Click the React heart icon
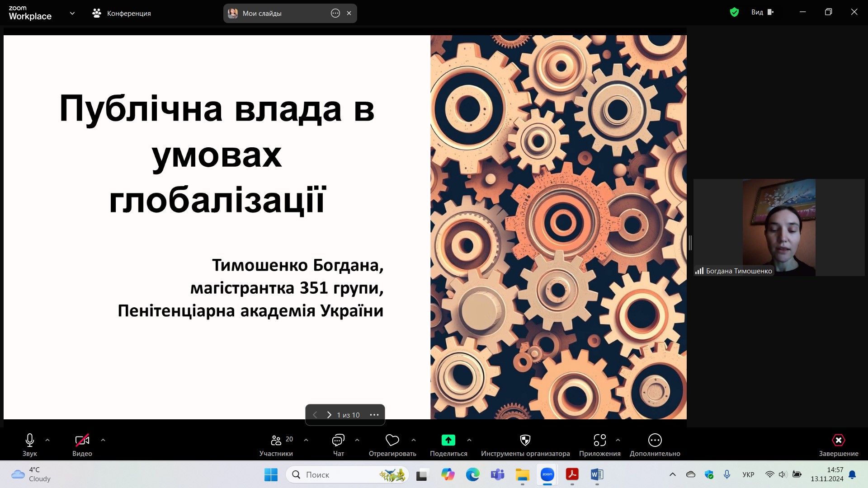868x488 pixels. pyautogui.click(x=392, y=440)
